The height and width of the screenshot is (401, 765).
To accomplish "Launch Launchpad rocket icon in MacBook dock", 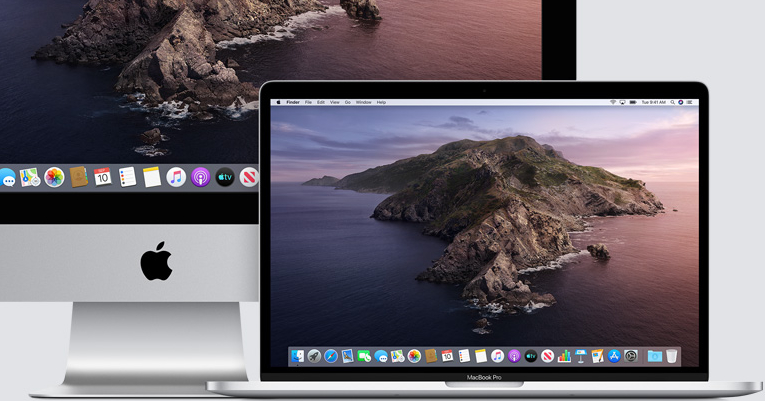I will point(314,356).
